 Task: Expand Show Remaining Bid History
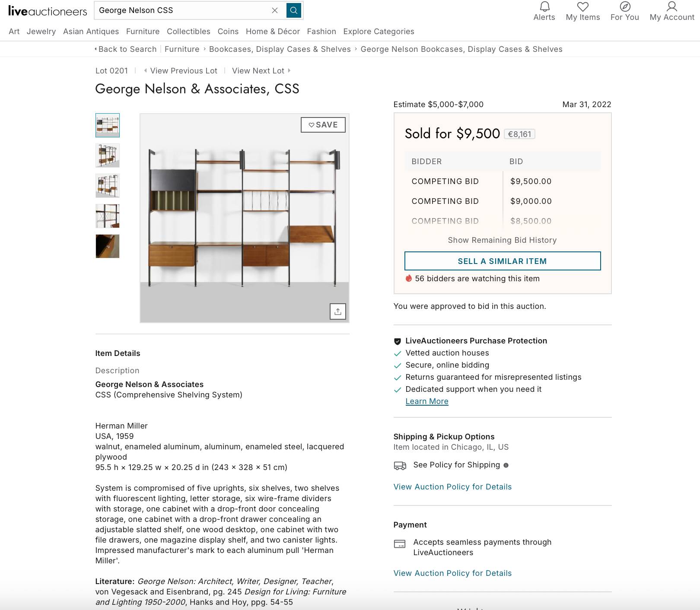point(502,240)
